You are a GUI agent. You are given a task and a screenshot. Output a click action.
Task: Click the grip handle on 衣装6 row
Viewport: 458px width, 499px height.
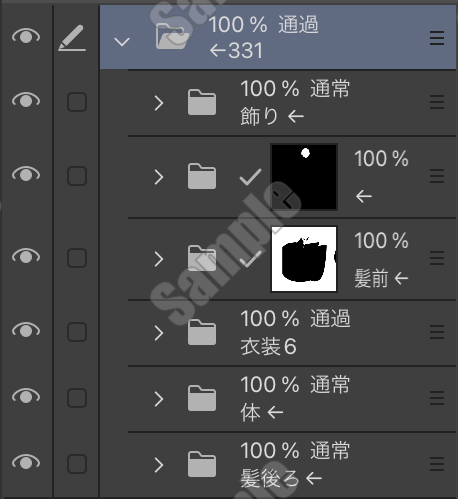437,332
